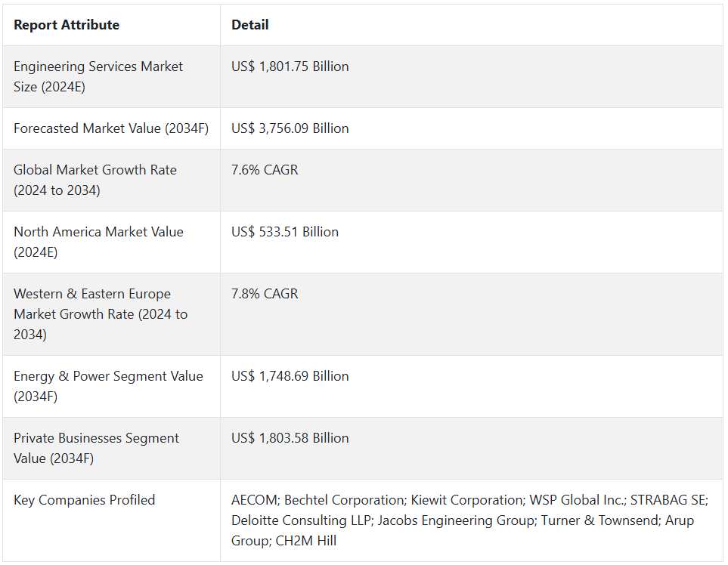The height and width of the screenshot is (565, 728).
Task: Click the US$ 1,803.58 Billion value
Action: [x=290, y=438]
